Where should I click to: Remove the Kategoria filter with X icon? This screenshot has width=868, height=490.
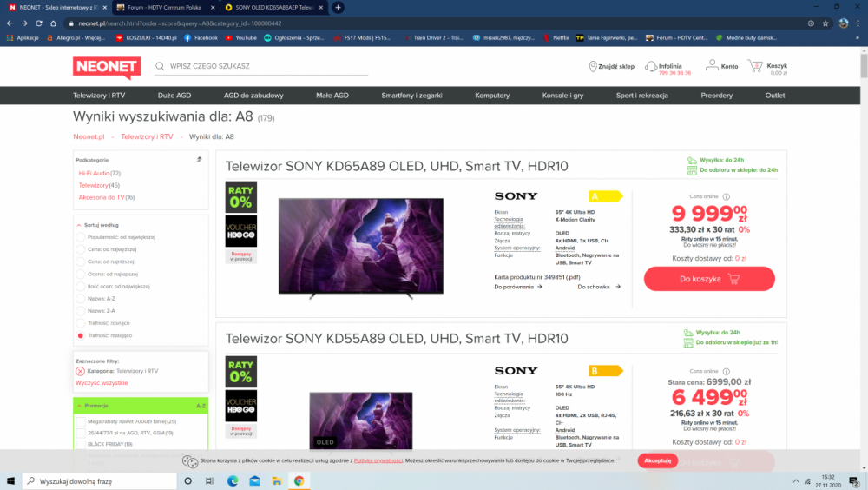point(80,371)
